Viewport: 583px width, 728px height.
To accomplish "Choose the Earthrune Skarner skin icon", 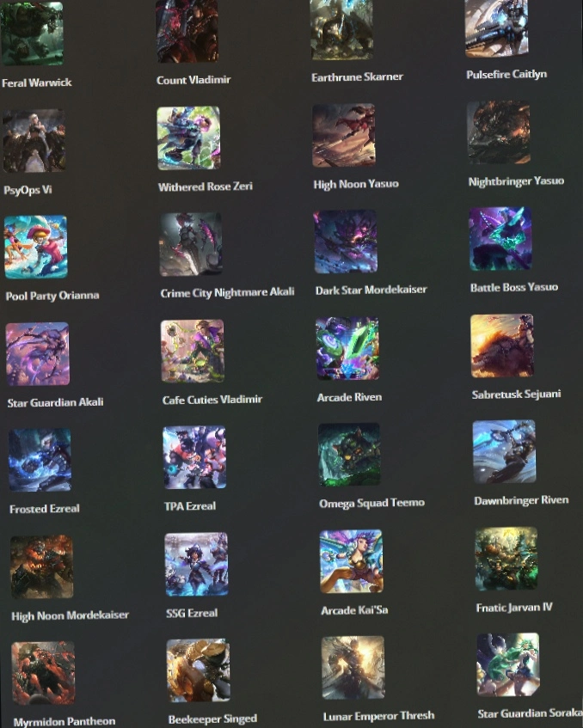I will (x=342, y=28).
